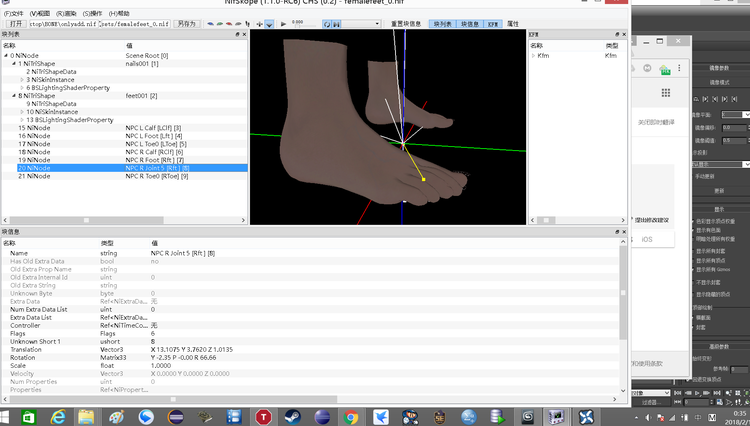Viewport: 750px width, 426px height.
Task: Expand the Kfm row in KFM panel
Action: pyautogui.click(x=533, y=55)
